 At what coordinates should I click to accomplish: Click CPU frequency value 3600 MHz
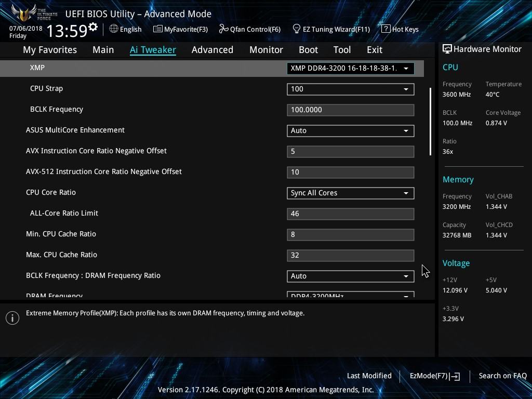point(457,95)
